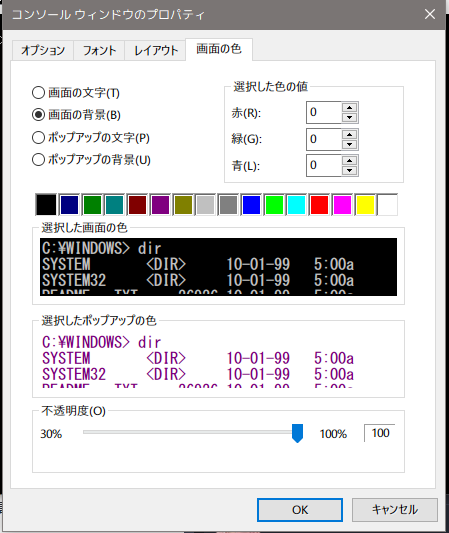Confirm settings with the OK button

pos(300,510)
